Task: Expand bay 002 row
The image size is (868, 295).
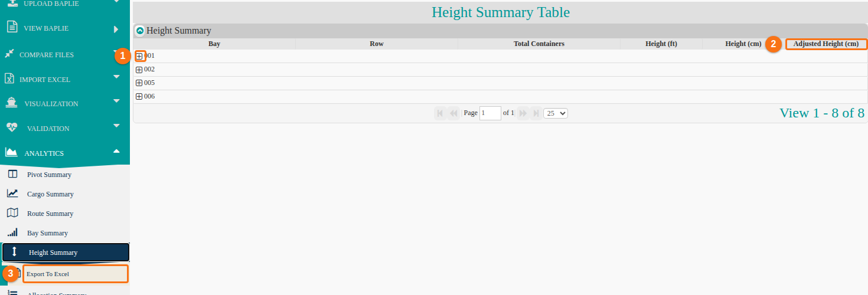Action: point(139,70)
